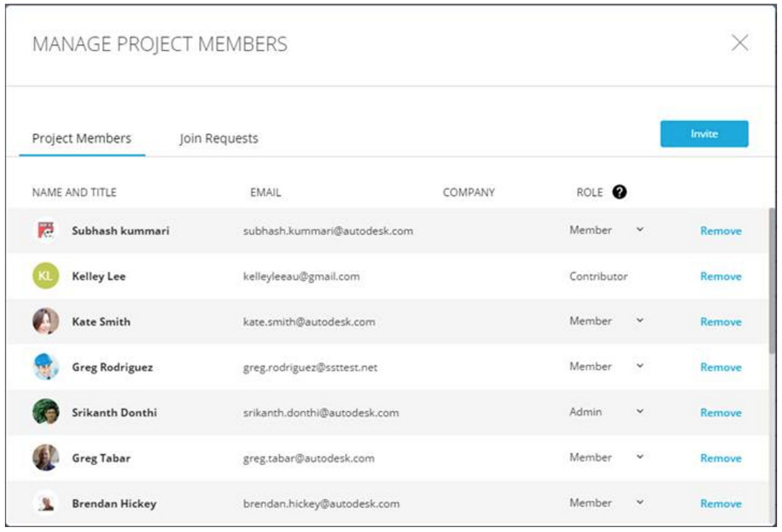The width and height of the screenshot is (782, 532).
Task: Close the Manage Project Members dialog
Action: [x=739, y=43]
